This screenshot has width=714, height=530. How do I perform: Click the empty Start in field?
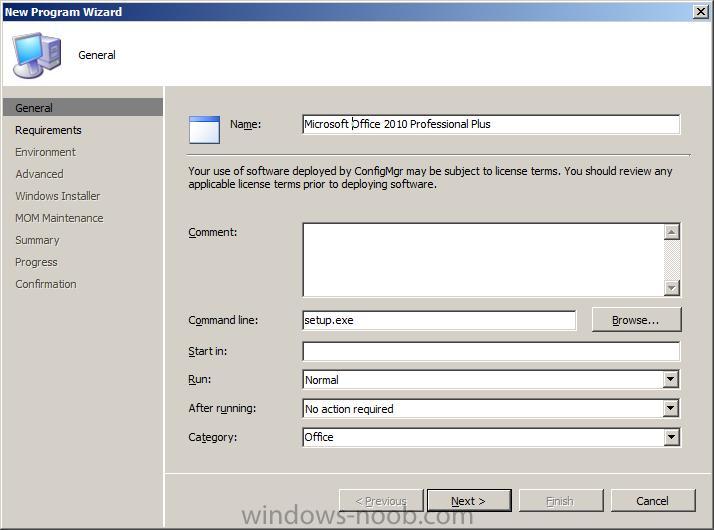(491, 352)
